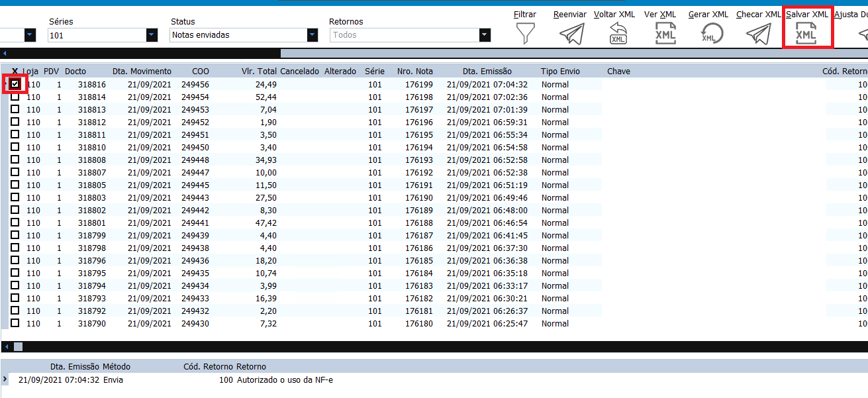Click the grid's bottom horizontal scrollbar thumb
868x398 pixels.
(x=18, y=346)
